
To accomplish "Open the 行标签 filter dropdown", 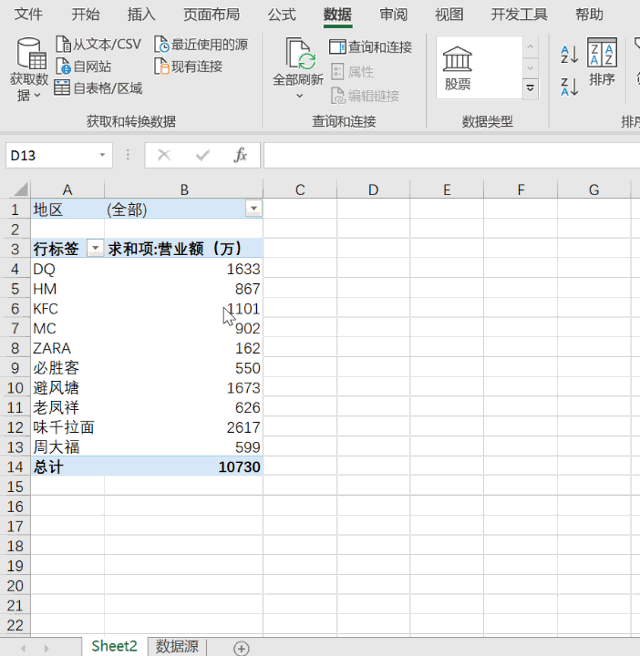I will tap(95, 248).
